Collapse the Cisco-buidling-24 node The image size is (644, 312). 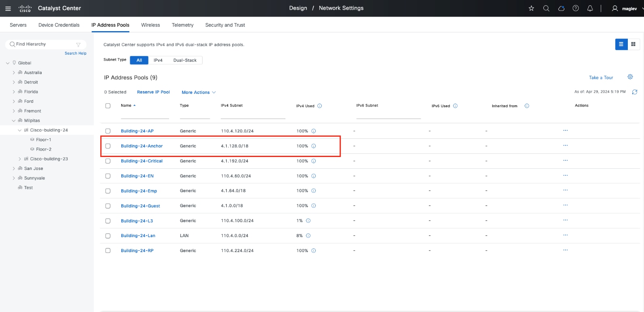(20, 130)
